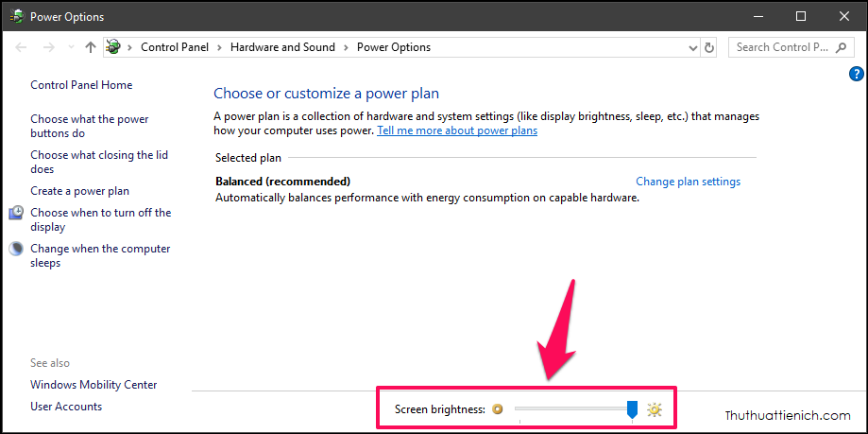The image size is (868, 434).
Task: Click the blue Help question mark icon
Action: [x=857, y=74]
